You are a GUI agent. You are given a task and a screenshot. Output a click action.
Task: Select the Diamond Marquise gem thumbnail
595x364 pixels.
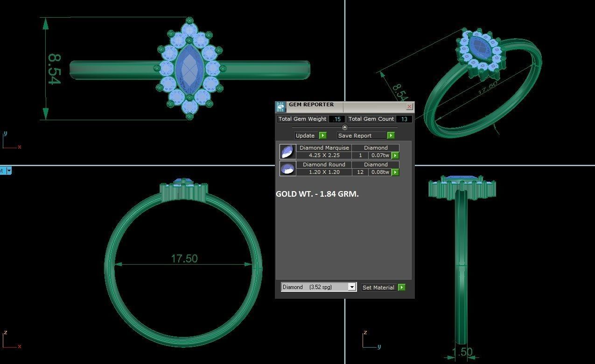pos(287,151)
